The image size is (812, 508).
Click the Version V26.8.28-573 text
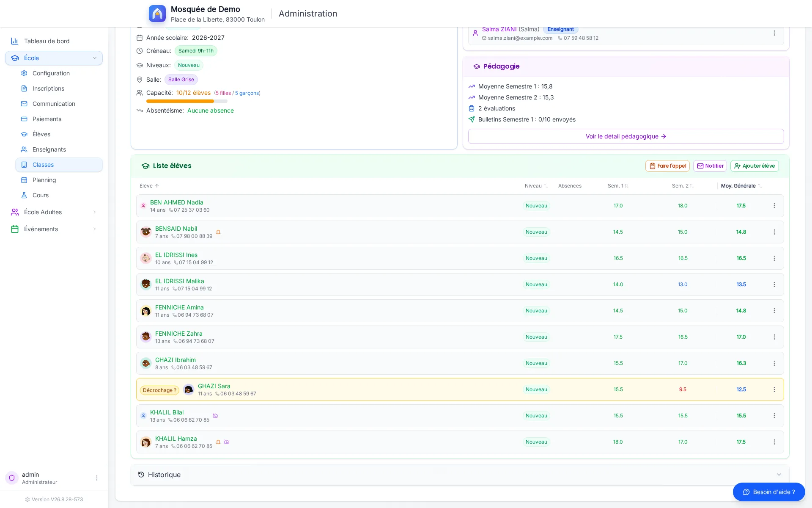[57, 500]
